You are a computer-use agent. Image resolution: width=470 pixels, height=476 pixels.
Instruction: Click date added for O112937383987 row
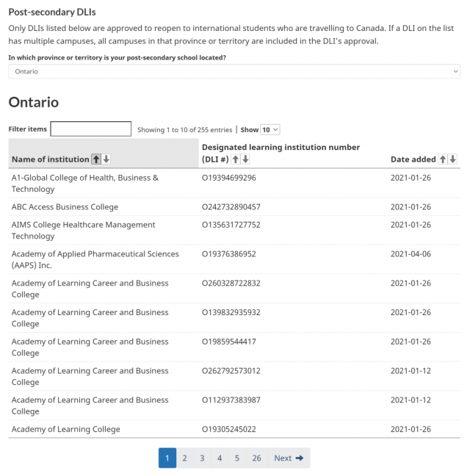pyautogui.click(x=411, y=400)
